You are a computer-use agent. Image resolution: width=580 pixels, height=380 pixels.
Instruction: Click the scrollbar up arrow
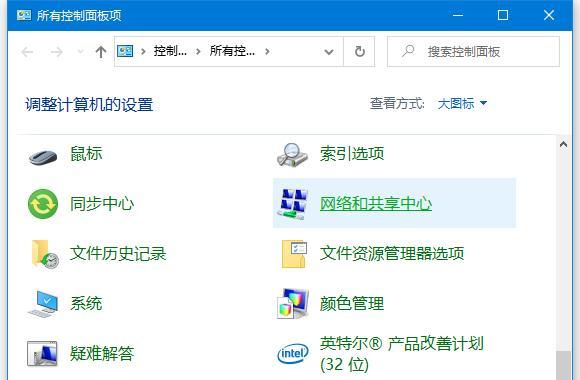(x=563, y=144)
